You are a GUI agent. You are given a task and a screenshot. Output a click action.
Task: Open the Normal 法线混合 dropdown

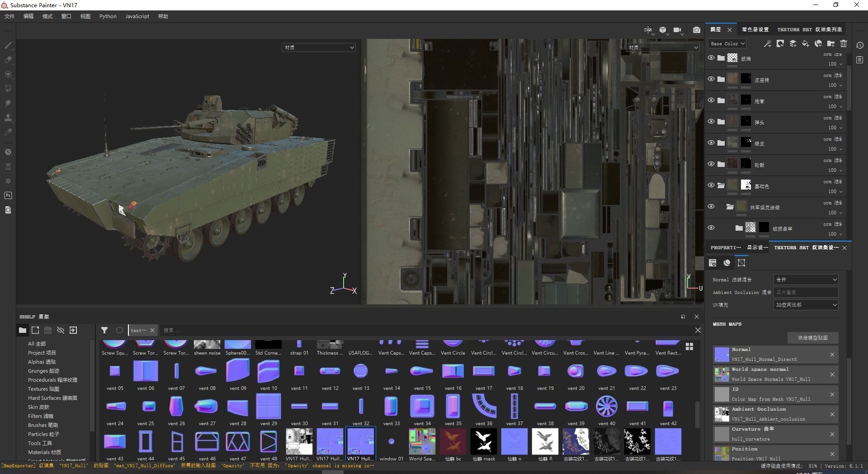806,280
